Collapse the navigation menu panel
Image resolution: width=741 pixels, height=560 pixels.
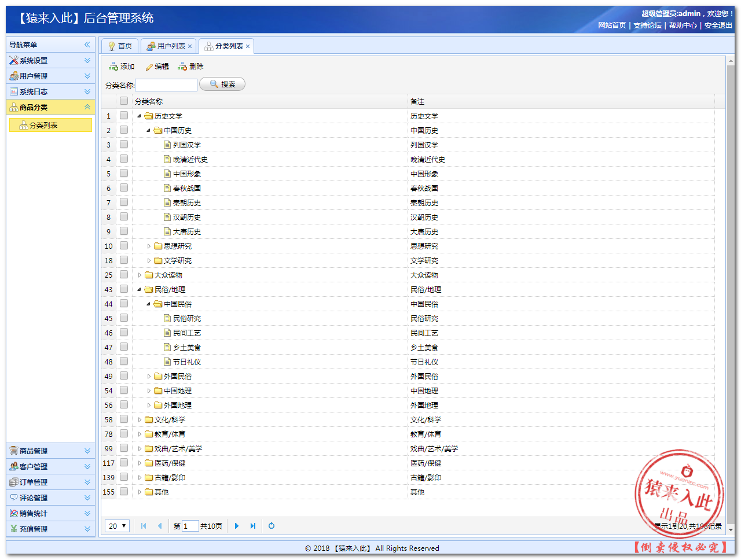87,45
